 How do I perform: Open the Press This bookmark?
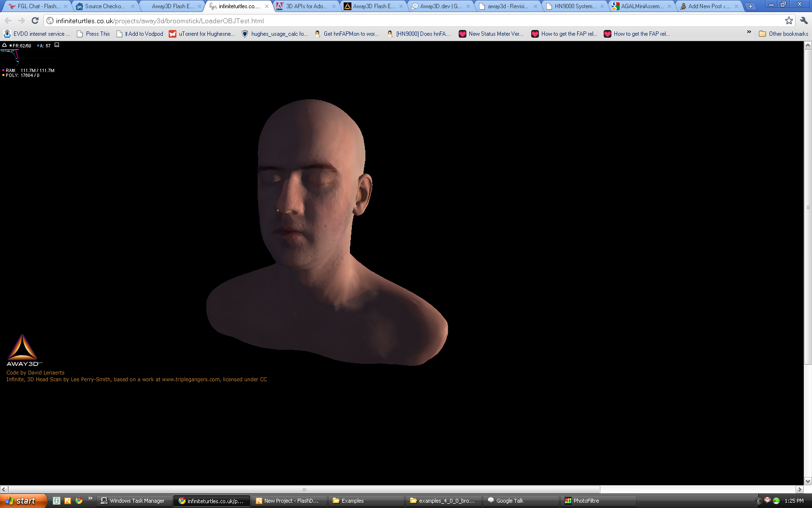(93, 34)
